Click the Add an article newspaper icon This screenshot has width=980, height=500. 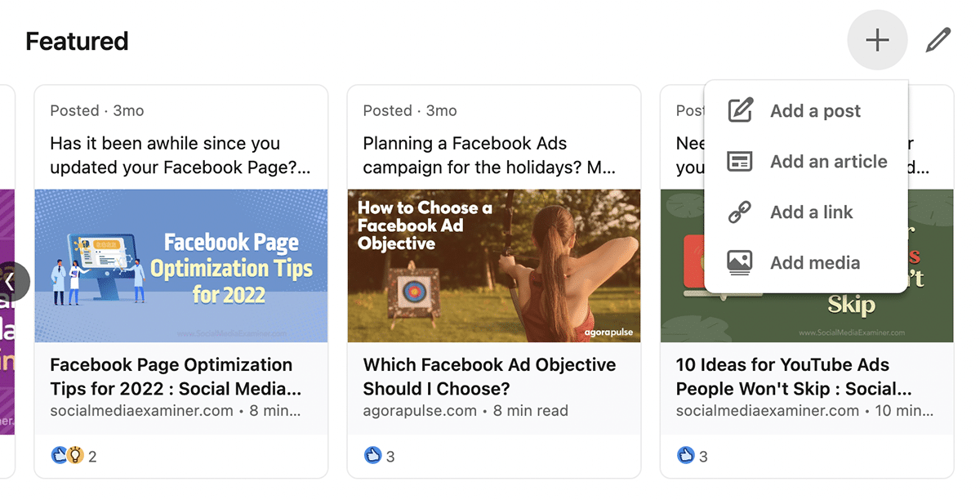(x=740, y=162)
